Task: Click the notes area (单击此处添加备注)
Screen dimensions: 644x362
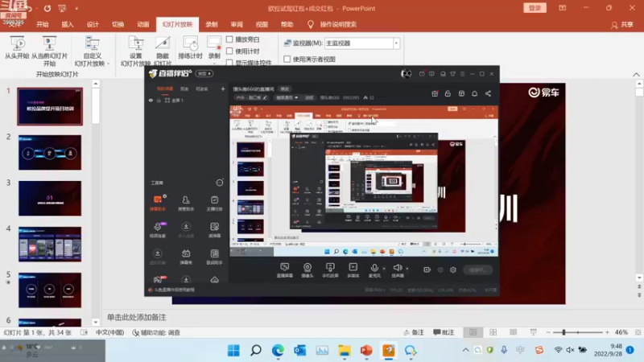Action: pos(136,317)
